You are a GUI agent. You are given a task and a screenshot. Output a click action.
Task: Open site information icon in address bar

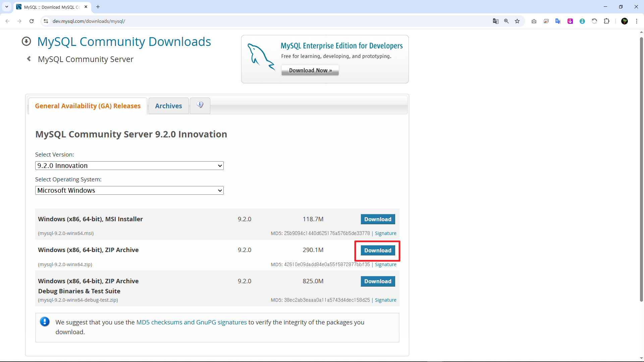pos(46,21)
